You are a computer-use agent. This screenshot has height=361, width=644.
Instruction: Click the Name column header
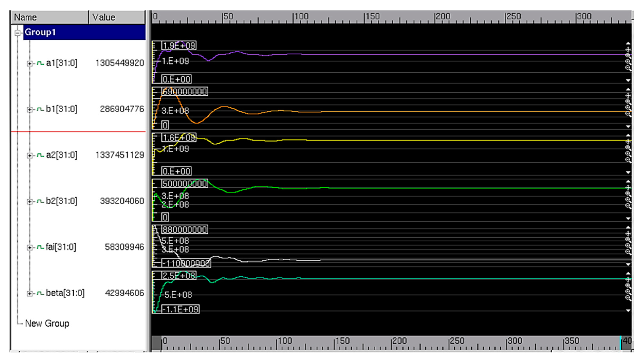click(x=50, y=17)
